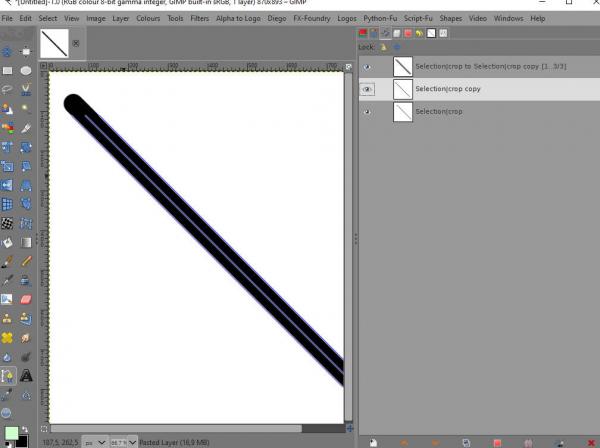Select the Eraser tool
Screen dimensions: 600x448
(26, 299)
